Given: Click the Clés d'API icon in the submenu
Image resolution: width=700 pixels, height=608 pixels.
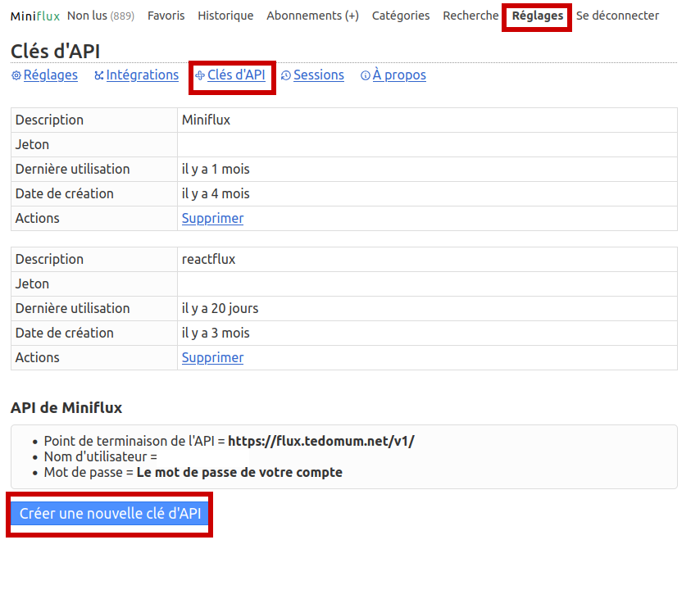Looking at the screenshot, I should pyautogui.click(x=200, y=75).
